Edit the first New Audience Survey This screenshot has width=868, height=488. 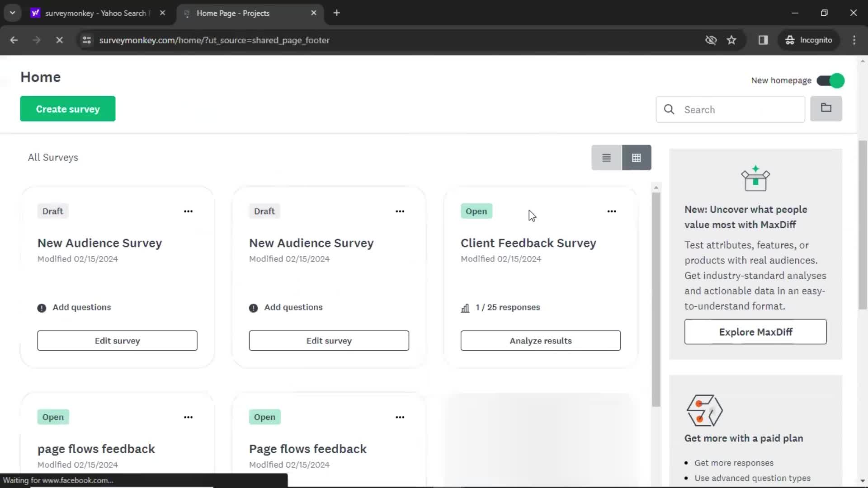(x=117, y=341)
